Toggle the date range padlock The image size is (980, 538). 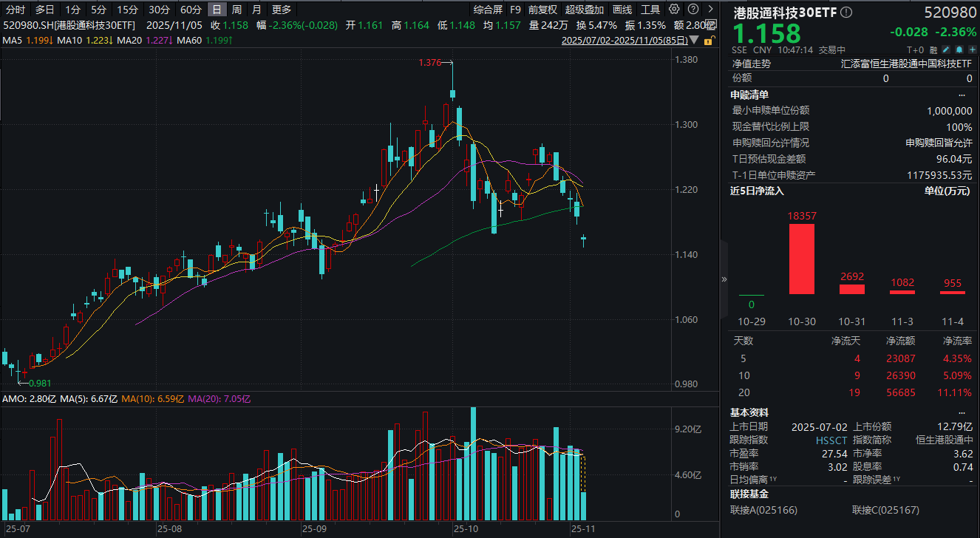point(709,41)
